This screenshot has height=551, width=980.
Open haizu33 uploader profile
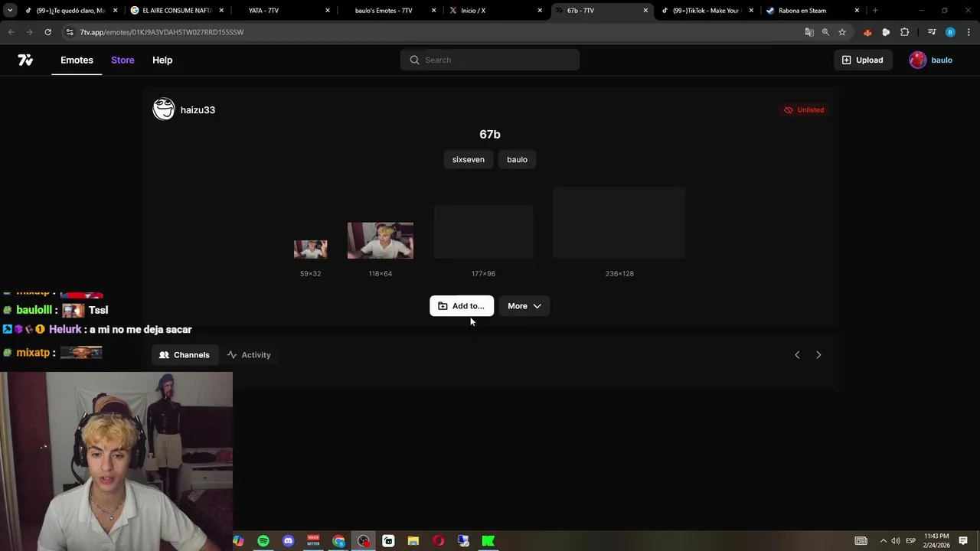pos(198,109)
